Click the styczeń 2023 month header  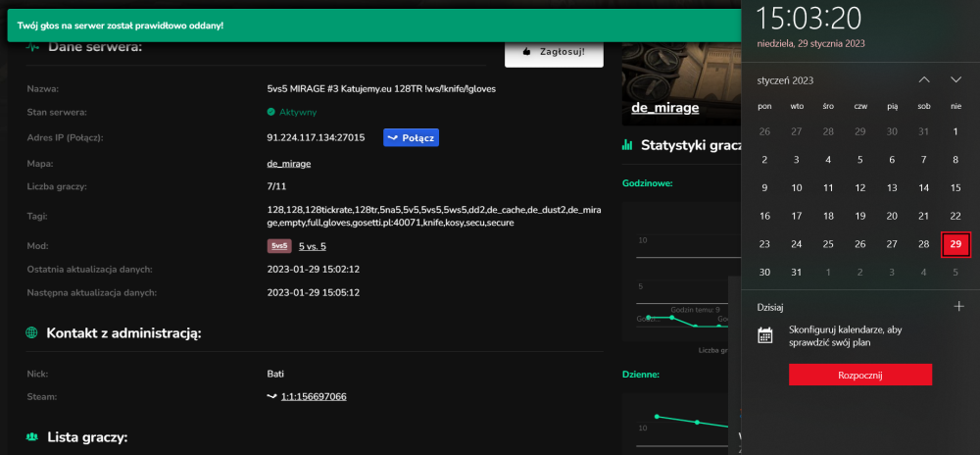click(x=785, y=80)
